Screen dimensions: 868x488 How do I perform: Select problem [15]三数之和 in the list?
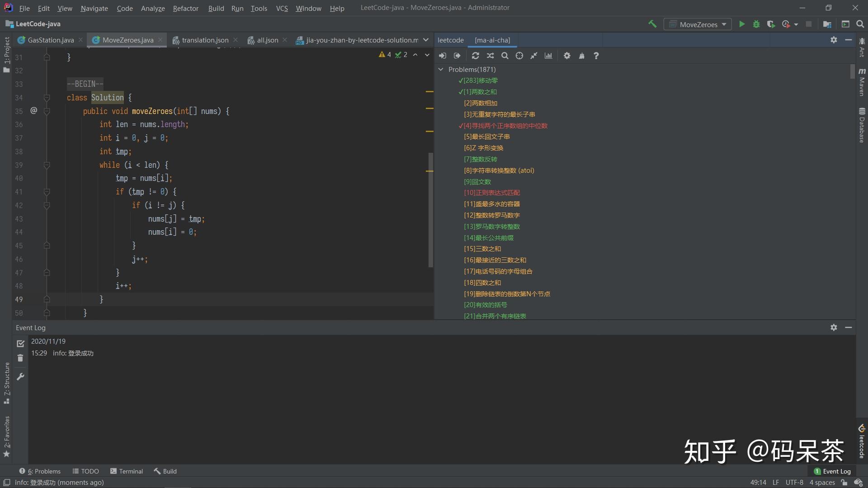tap(482, 249)
